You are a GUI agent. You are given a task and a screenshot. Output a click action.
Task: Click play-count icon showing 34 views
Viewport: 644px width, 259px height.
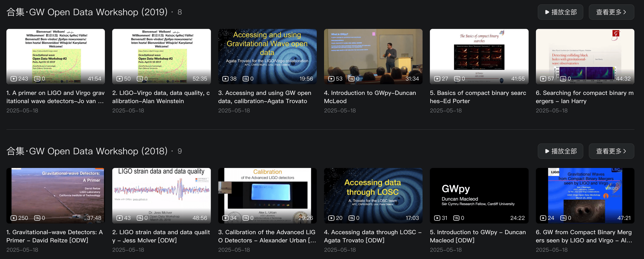(x=225, y=218)
